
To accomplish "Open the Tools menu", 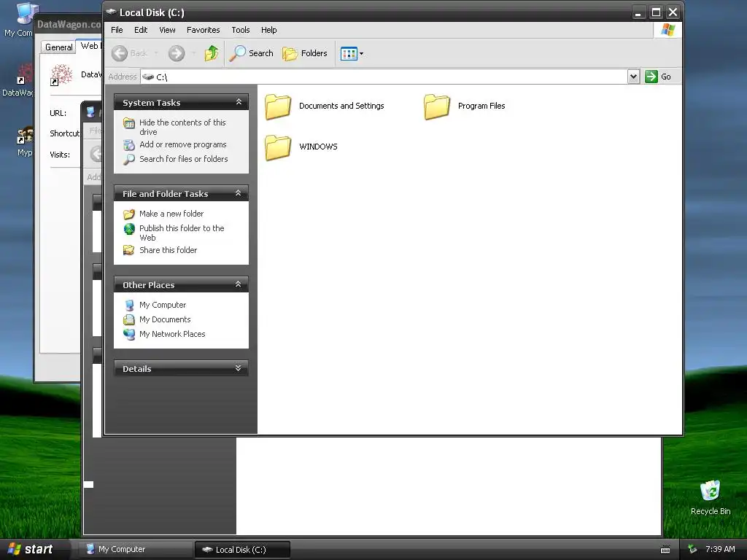I will [x=241, y=30].
